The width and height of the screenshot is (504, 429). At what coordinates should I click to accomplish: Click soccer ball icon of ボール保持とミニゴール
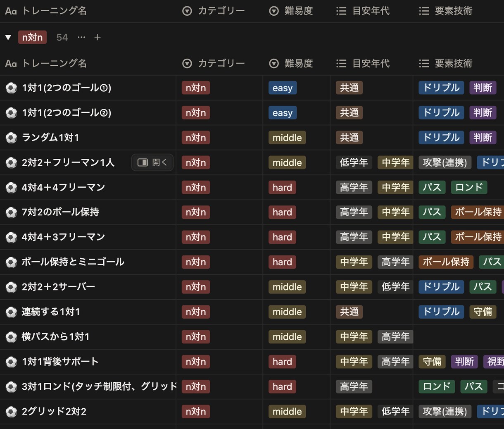[x=11, y=262]
